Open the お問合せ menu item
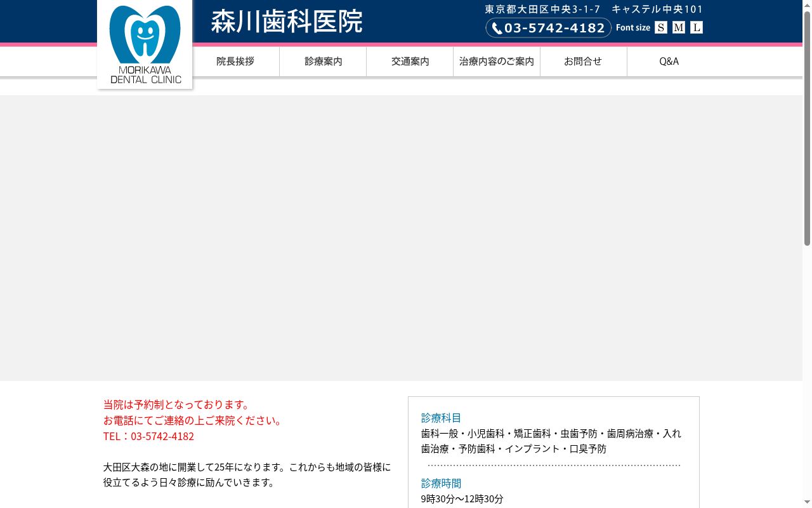Viewport: 812px width, 508px height. pyautogui.click(x=584, y=62)
